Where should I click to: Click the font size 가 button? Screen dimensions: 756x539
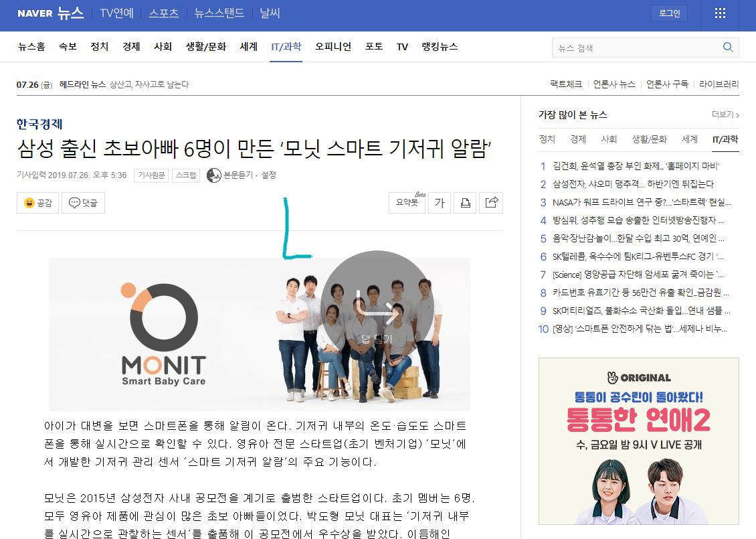coord(440,203)
